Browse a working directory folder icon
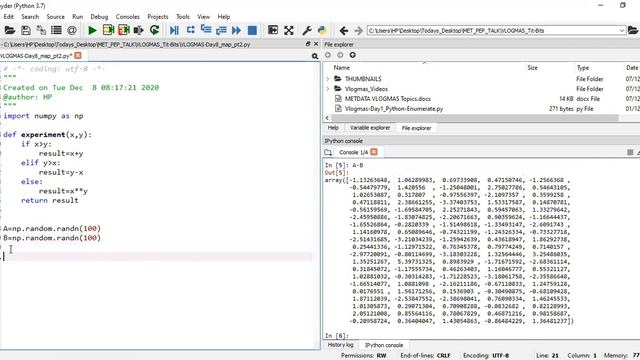 click(633, 30)
